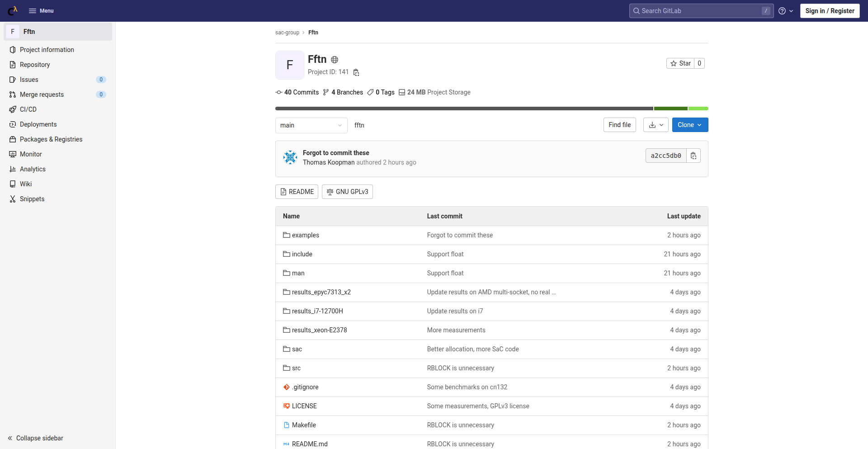
Task: Copy commit SHA a2cc5db0 icon
Action: coord(693,156)
